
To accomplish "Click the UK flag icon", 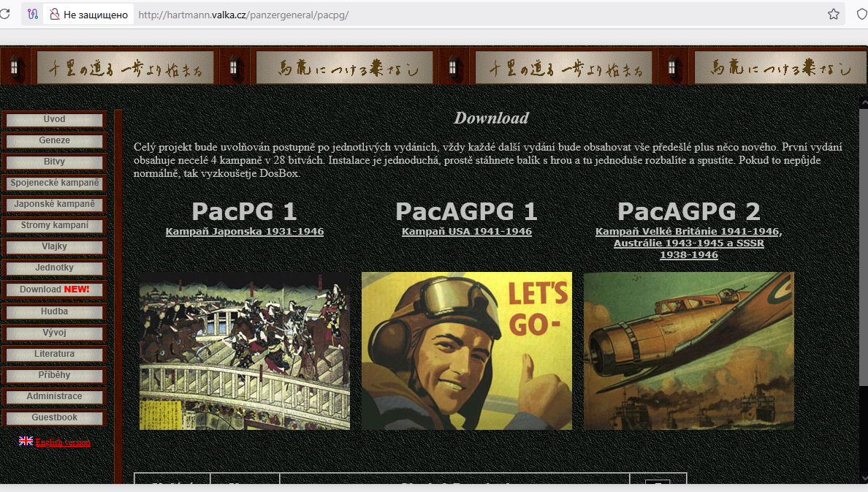I will pyautogui.click(x=26, y=441).
